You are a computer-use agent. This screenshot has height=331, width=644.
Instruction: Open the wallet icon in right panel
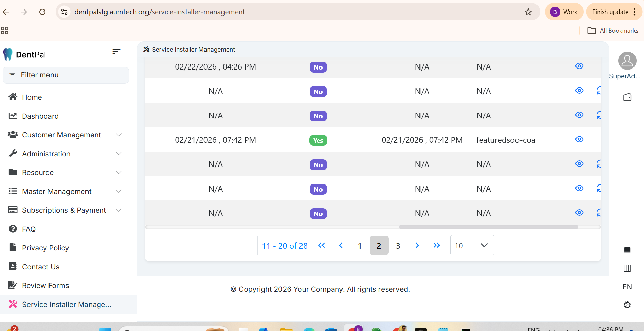point(627,97)
